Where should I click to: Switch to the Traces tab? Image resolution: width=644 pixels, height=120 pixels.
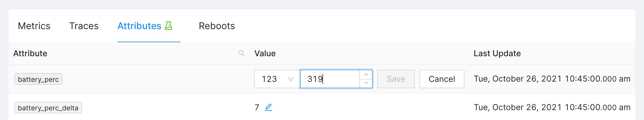[84, 26]
